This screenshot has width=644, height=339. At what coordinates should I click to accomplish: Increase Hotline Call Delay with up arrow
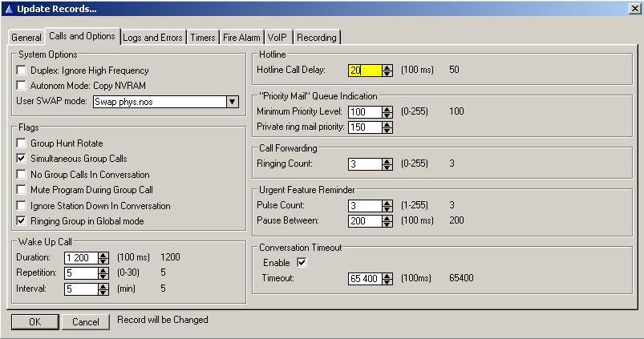click(x=387, y=67)
